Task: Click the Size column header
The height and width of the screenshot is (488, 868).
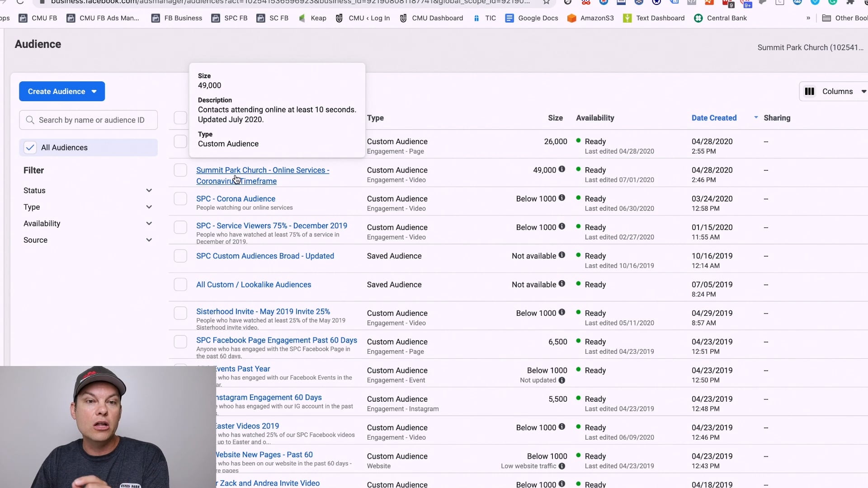Action: tap(555, 118)
